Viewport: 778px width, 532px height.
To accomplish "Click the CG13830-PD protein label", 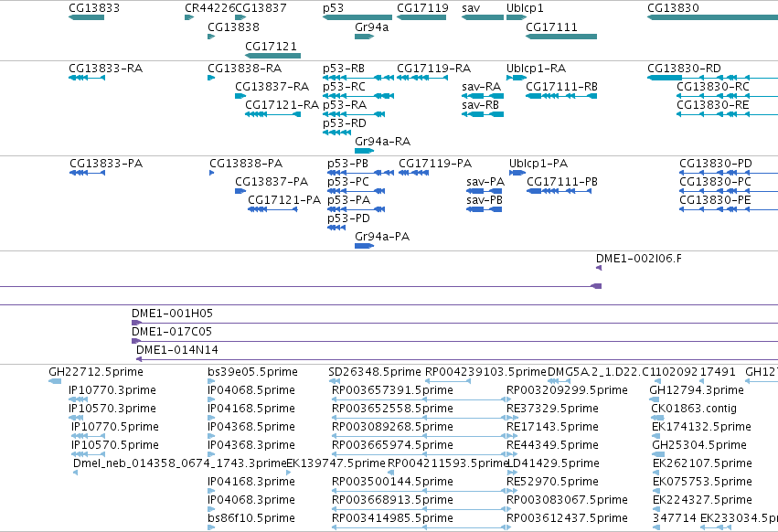I will tap(716, 164).
